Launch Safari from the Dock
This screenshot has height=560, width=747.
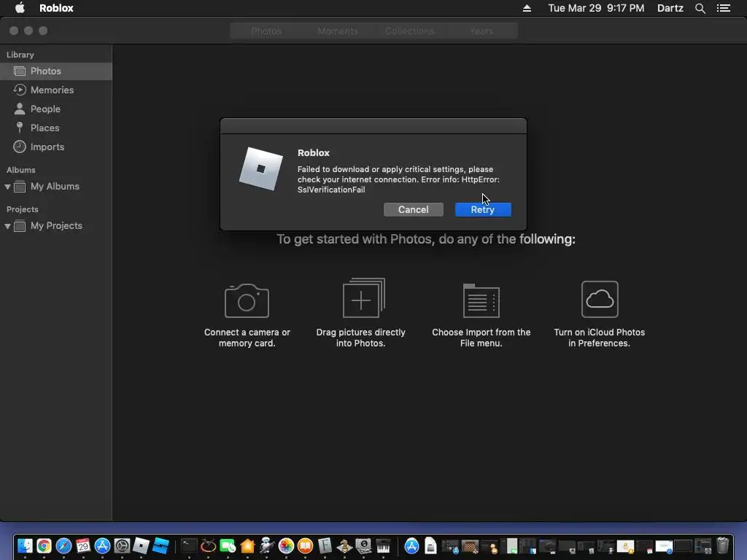coord(63,545)
